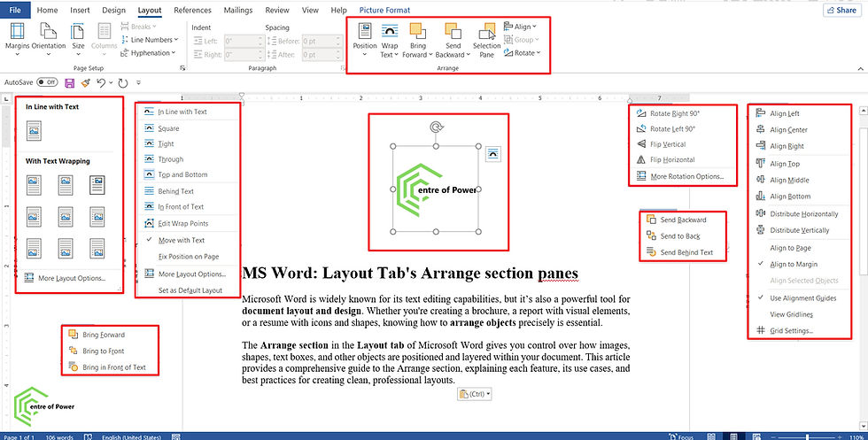
Task: Switch to the Mailings tab
Action: [x=238, y=10]
